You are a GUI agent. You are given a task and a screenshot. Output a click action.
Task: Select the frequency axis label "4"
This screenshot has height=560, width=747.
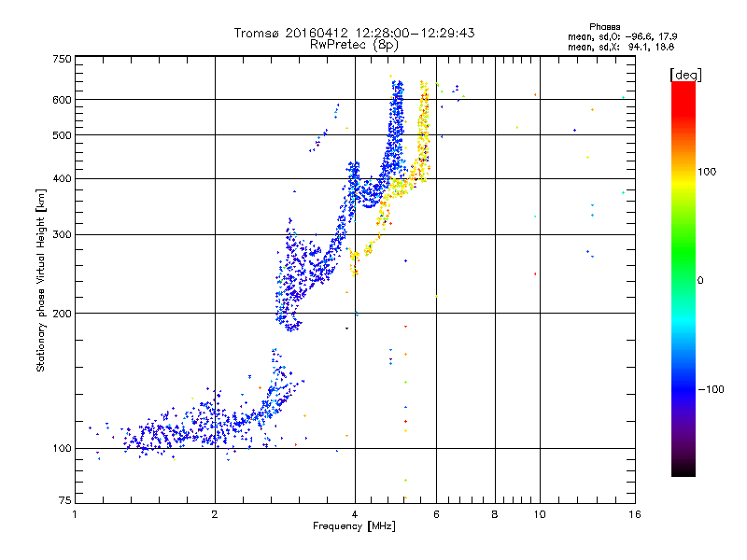355,514
